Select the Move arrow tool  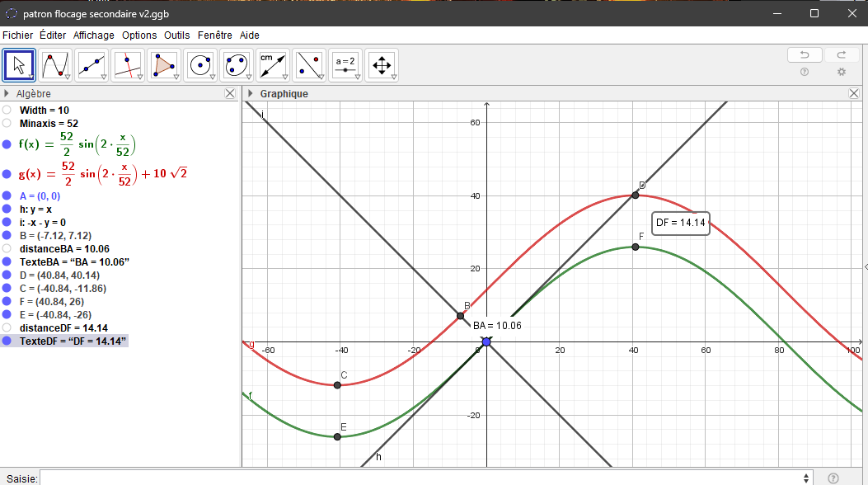tap(20, 65)
